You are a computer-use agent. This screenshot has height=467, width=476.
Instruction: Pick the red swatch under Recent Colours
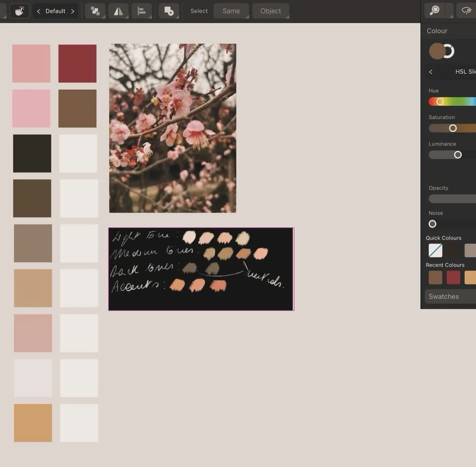pyautogui.click(x=453, y=277)
